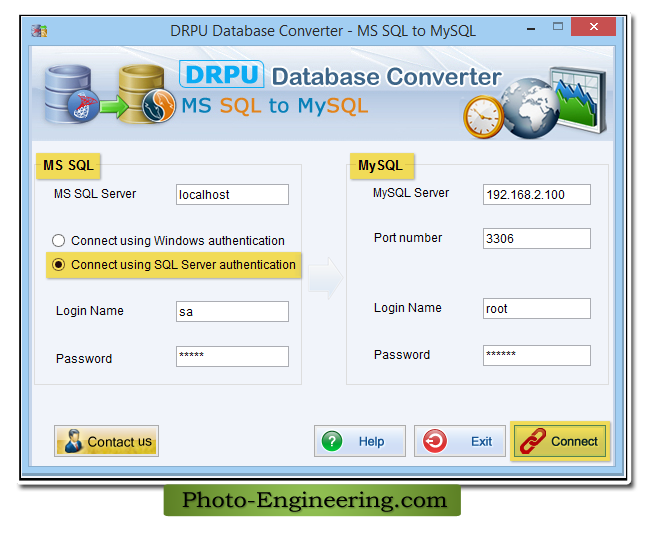This screenshot has width=646, height=539.
Task: Click the red Exit arrow icon
Action: coord(435,441)
